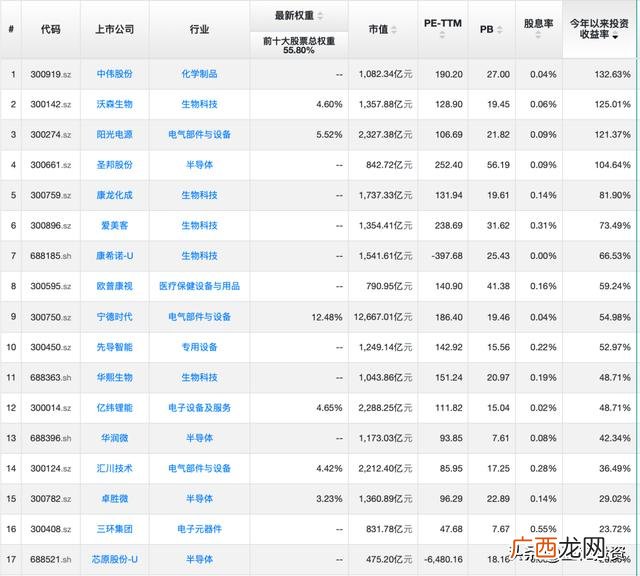The height and width of the screenshot is (576, 640).
Task: Click the 代码 column header
Action: [x=51, y=29]
